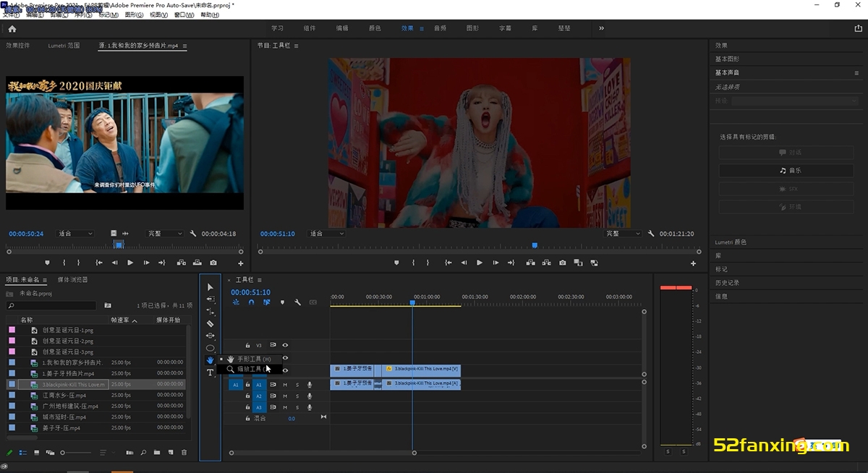Viewport: 868px width, 473px height.
Task: Select the Ripple Edit tool
Action: (210, 312)
